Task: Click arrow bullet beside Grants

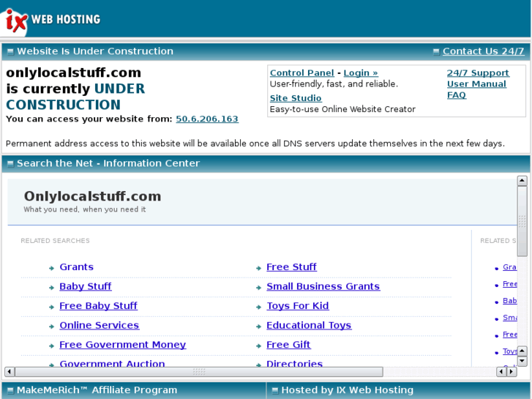Action: tap(51, 268)
